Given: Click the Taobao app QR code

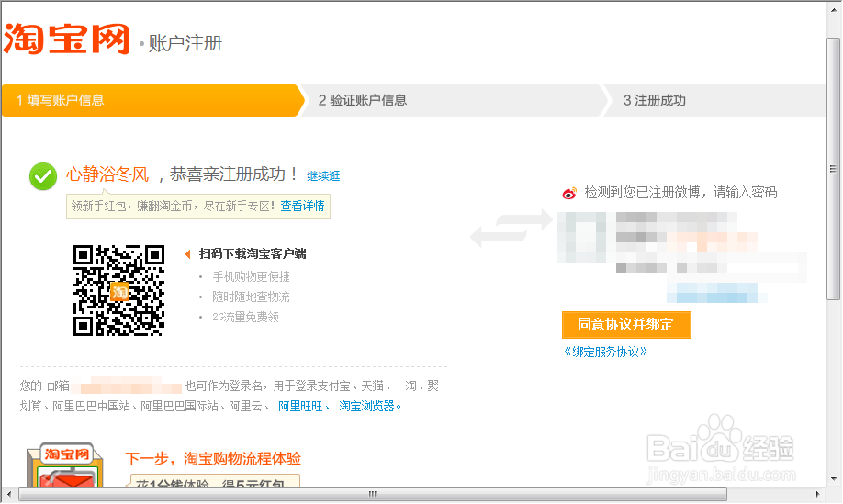Looking at the screenshot, I should pos(118,291).
